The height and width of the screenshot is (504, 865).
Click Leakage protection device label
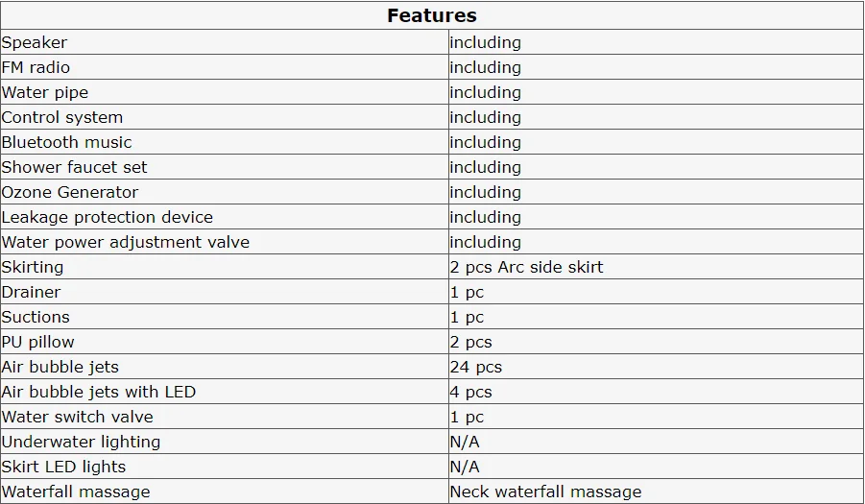point(107,217)
